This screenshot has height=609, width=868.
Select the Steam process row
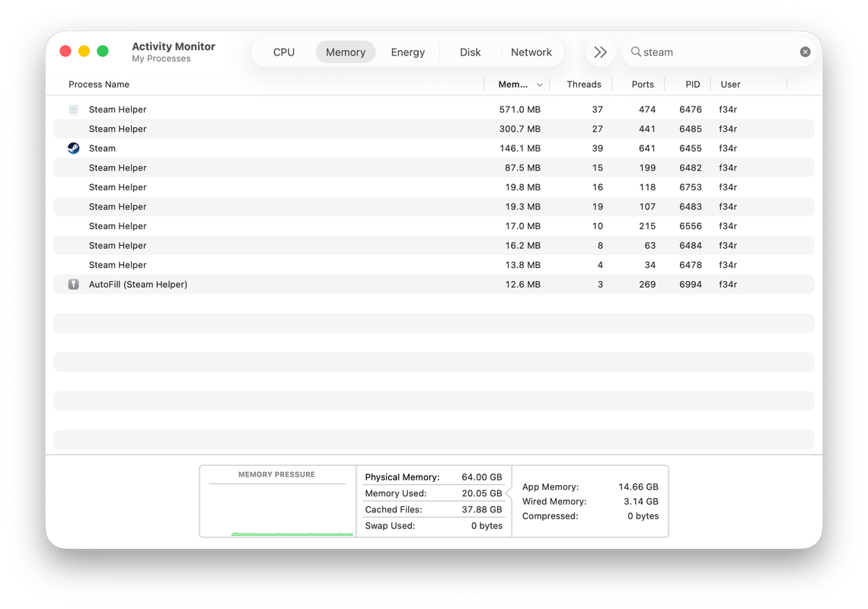point(434,148)
